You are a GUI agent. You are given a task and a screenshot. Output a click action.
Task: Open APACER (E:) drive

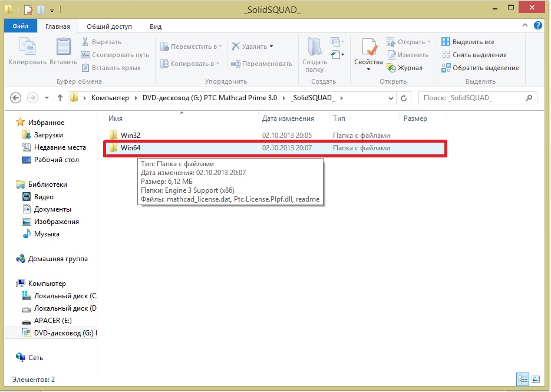coord(52,321)
